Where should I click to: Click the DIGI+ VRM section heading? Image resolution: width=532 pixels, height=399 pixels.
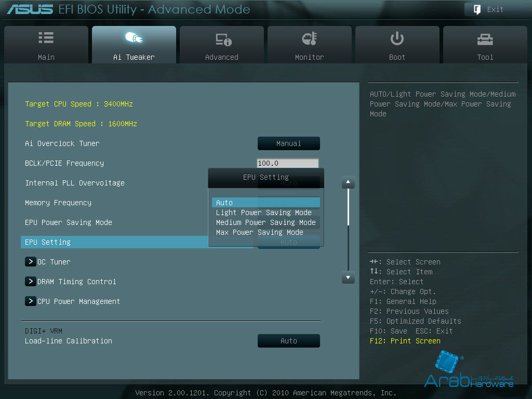[x=44, y=331]
